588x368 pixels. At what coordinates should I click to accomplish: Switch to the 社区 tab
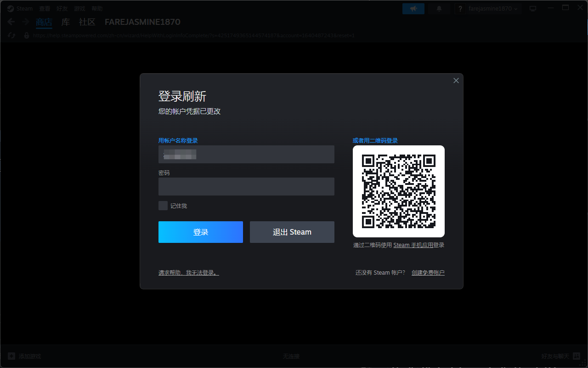point(87,22)
